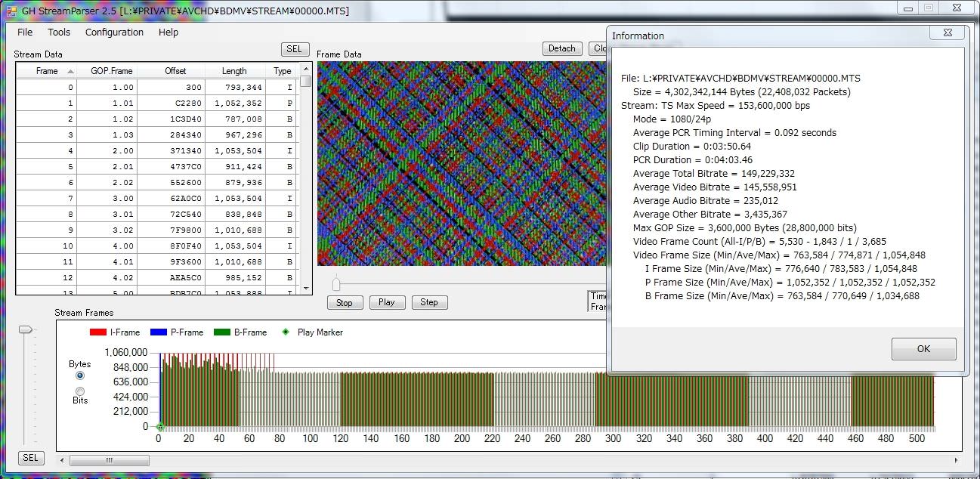Screen dimensions: 980x479
Task: Click the blue P-Frame legend swatch
Action: point(159,332)
